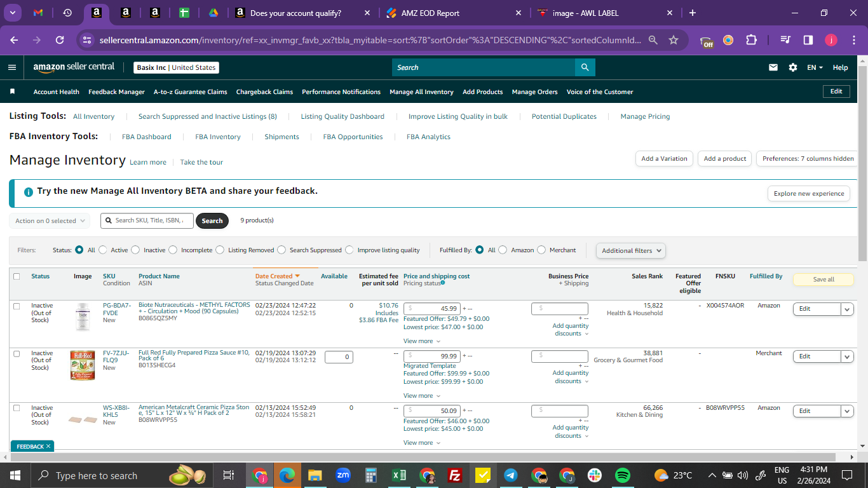Launch Excel from the taskbar
This screenshot has height=488, width=868.
coord(399,475)
